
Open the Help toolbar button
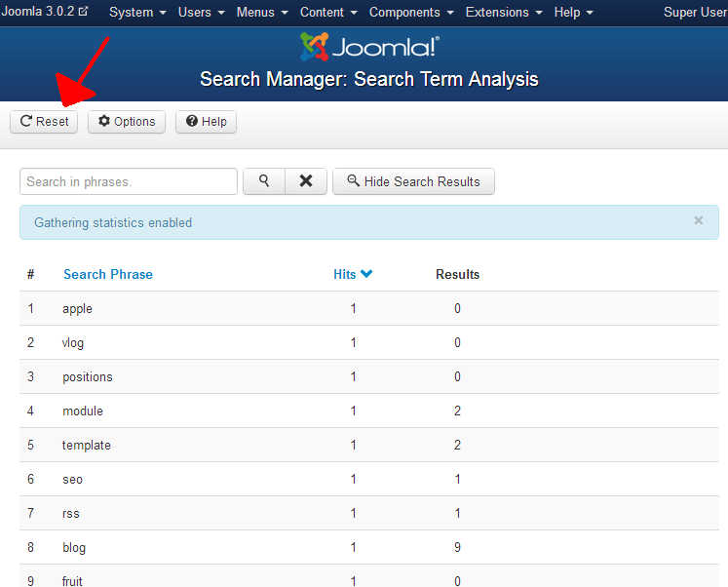point(206,122)
